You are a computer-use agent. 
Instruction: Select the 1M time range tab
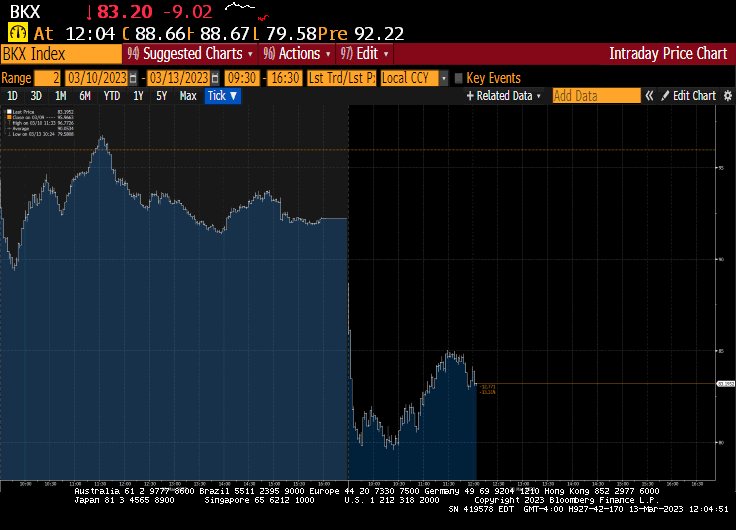[x=59, y=96]
